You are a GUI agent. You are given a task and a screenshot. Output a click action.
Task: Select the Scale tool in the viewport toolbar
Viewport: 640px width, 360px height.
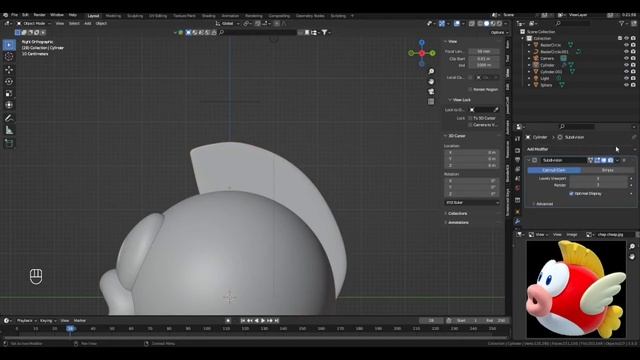[9, 93]
